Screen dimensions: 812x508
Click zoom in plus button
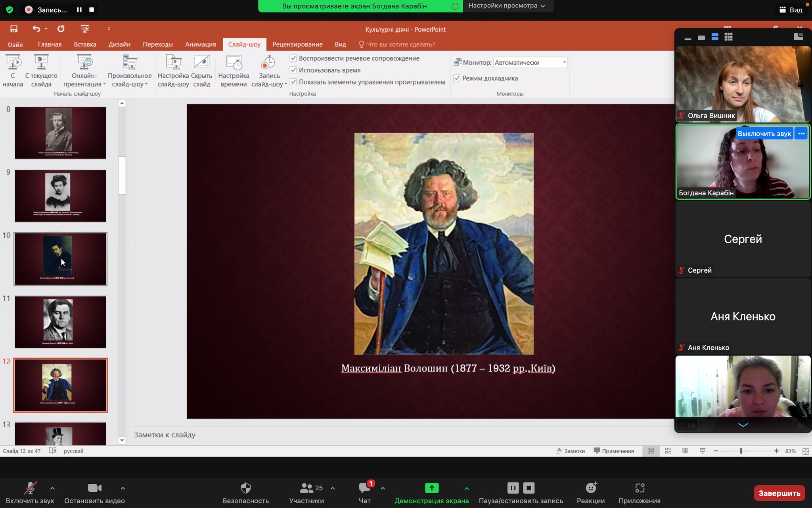[x=776, y=451]
